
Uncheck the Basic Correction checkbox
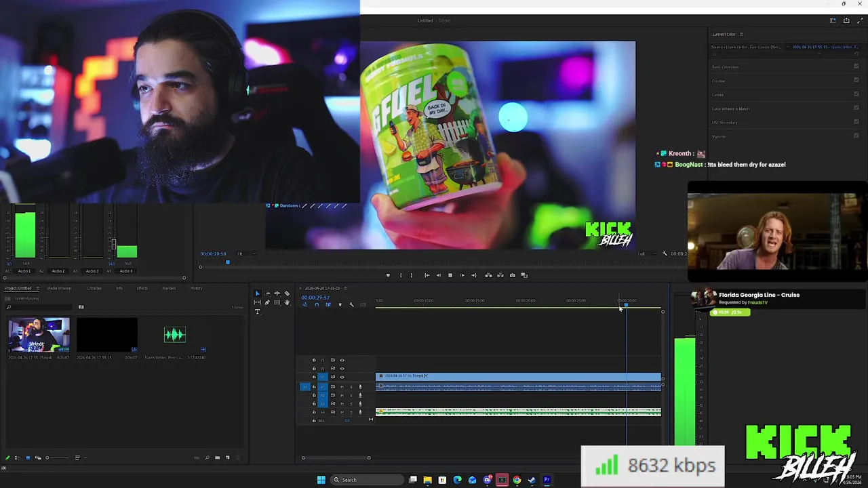(x=856, y=66)
